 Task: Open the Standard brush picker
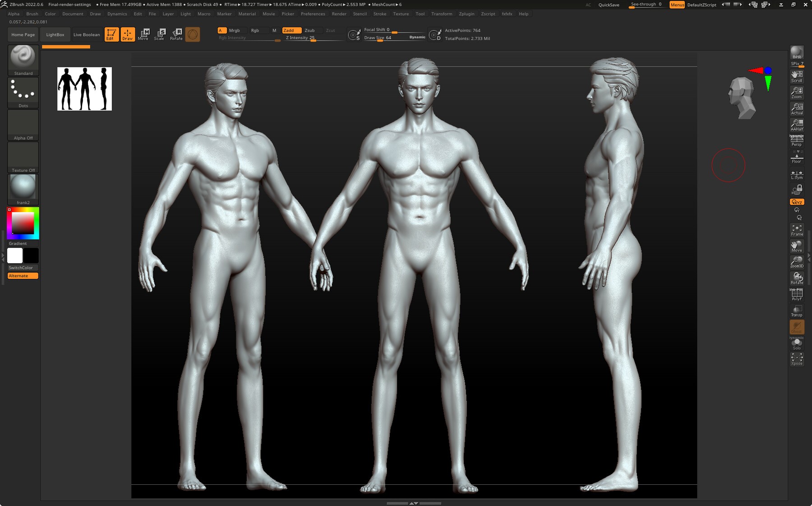[23, 60]
